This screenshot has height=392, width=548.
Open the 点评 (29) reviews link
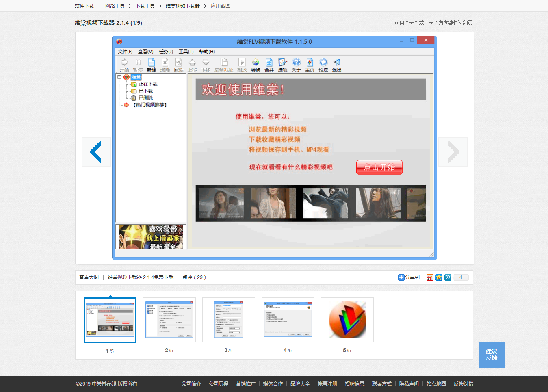(194, 277)
